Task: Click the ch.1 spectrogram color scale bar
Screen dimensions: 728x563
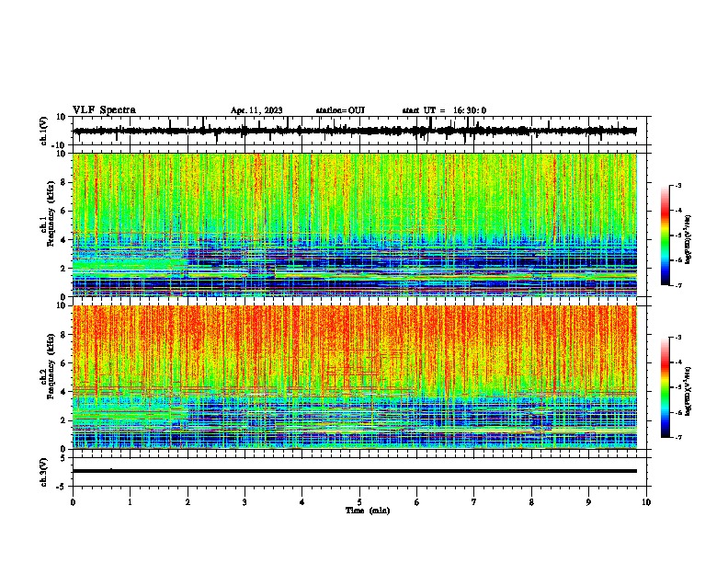Action: 665,236
